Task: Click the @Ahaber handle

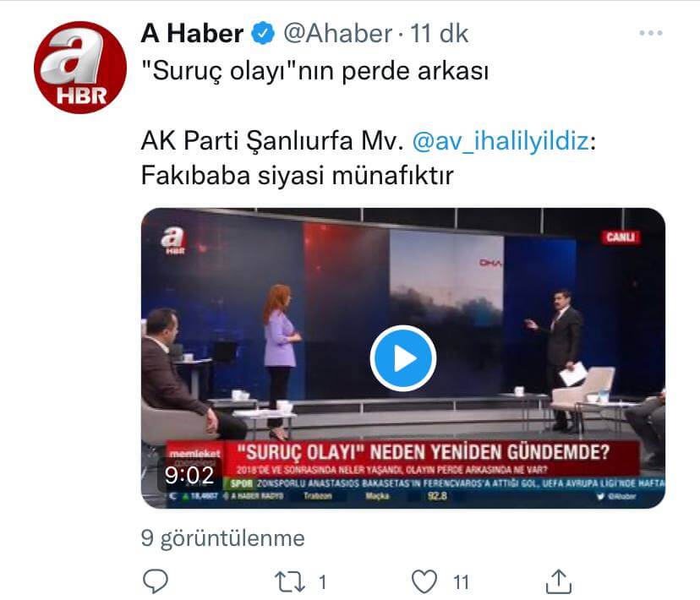Action: pyautogui.click(x=338, y=34)
